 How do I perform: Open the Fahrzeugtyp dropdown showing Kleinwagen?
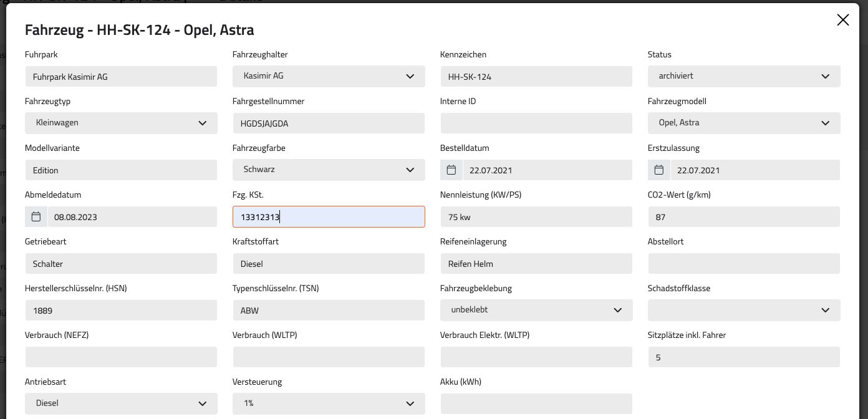pos(122,123)
